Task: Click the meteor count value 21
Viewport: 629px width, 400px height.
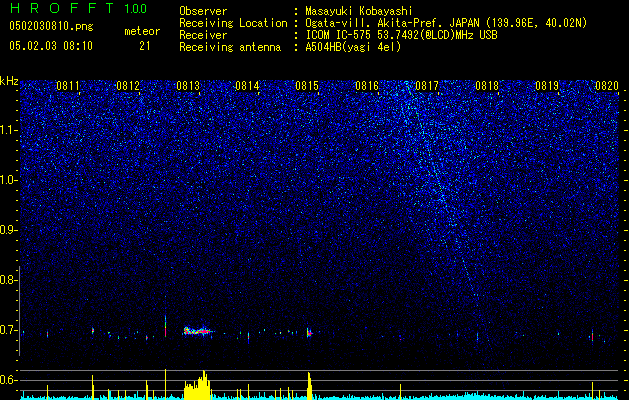Action: pyautogui.click(x=145, y=46)
